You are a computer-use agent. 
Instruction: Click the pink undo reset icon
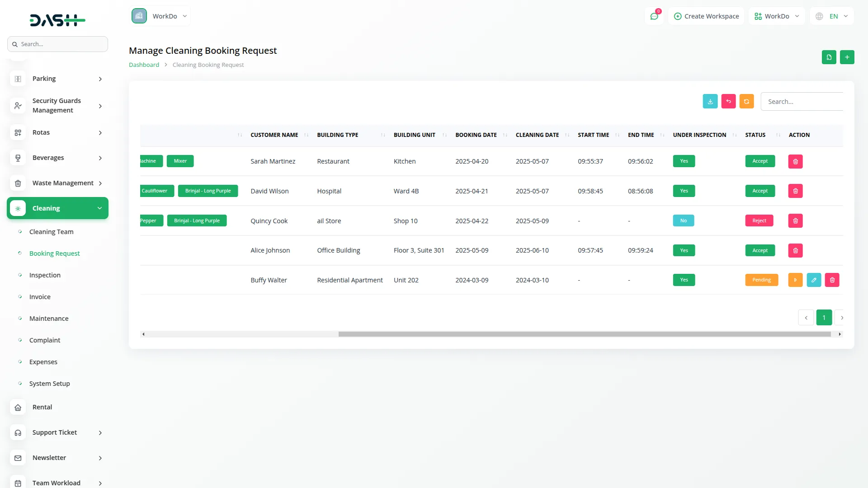tap(728, 102)
